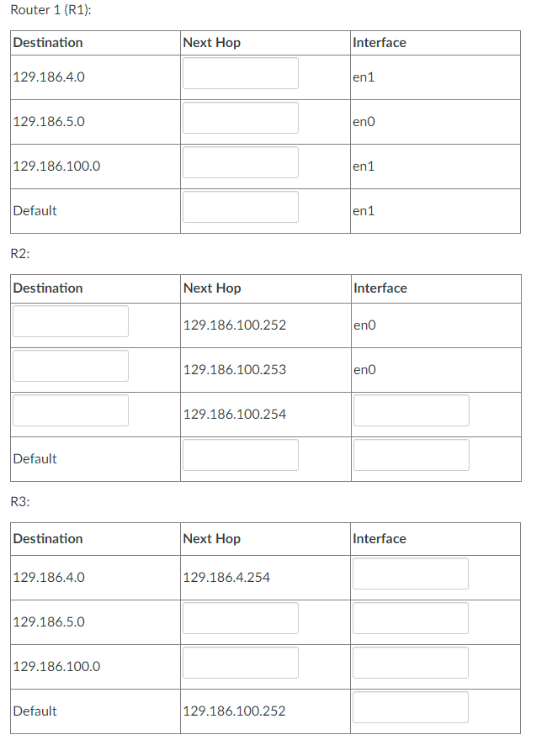The image size is (547, 756).
Task: Click the Interface field beside next hop 129.186.100.254
Action: (410, 410)
